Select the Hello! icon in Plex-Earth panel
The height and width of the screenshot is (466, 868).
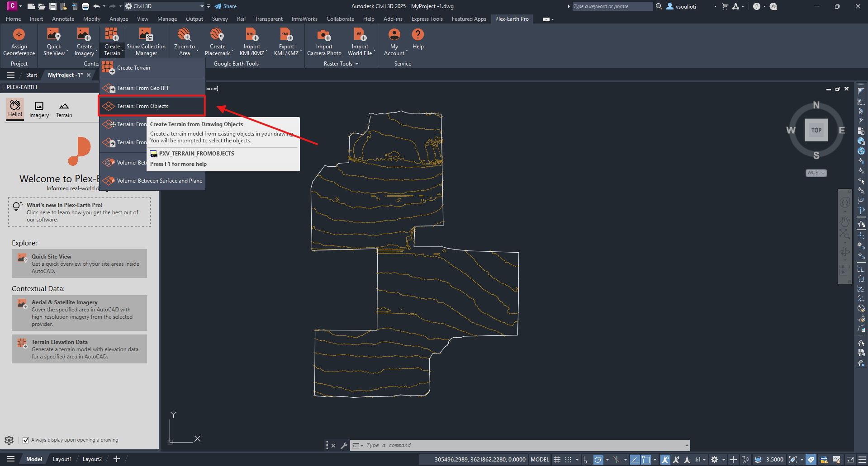(x=15, y=108)
